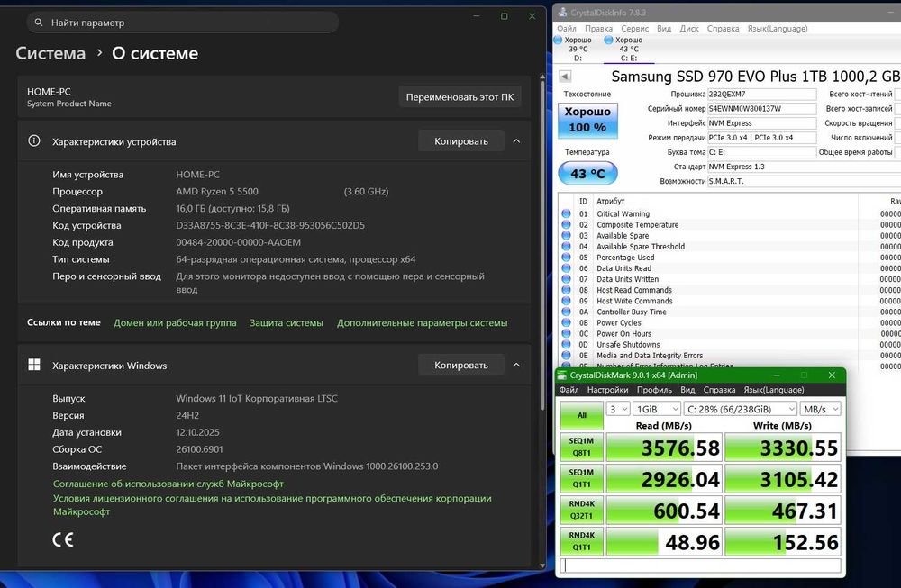Click the Найти параметр search field

tap(183, 23)
